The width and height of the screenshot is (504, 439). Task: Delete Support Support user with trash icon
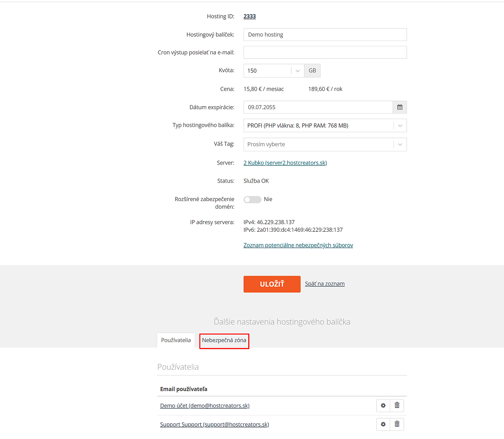pos(397,424)
